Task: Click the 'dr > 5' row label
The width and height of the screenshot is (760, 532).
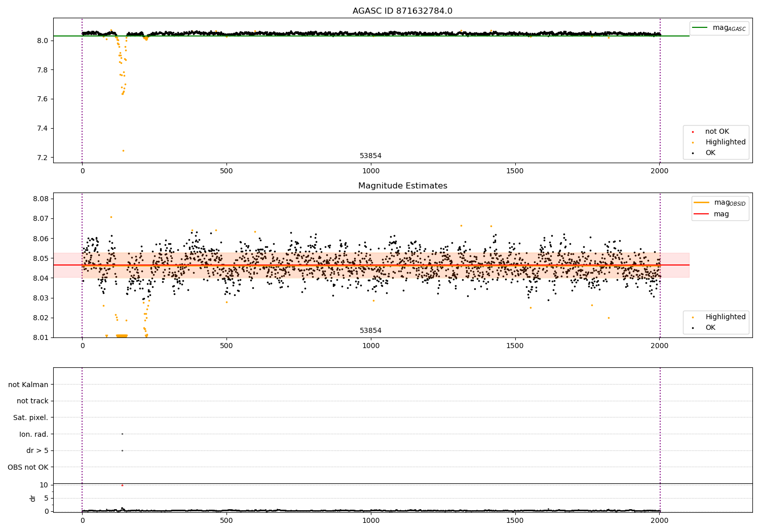Action: click(37, 451)
